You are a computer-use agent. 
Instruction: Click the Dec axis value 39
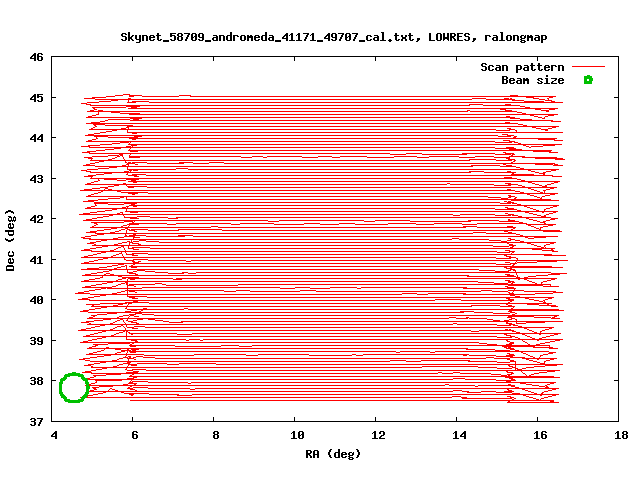[36, 340]
